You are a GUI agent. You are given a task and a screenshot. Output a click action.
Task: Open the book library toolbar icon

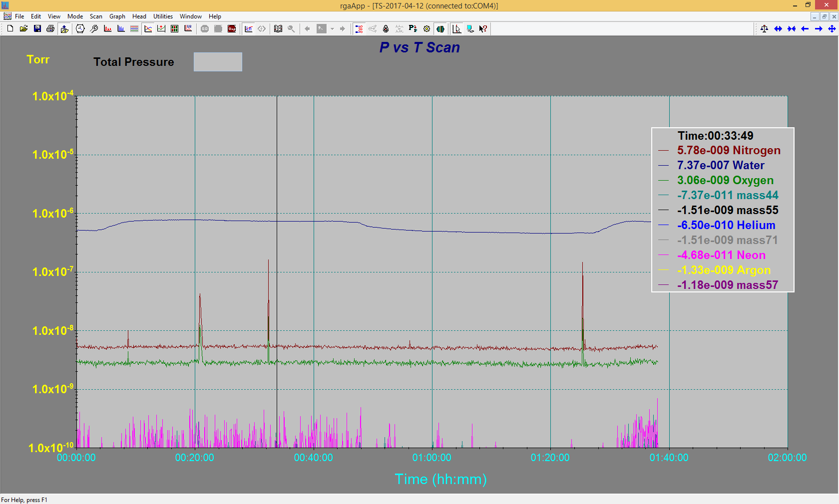pos(278,29)
